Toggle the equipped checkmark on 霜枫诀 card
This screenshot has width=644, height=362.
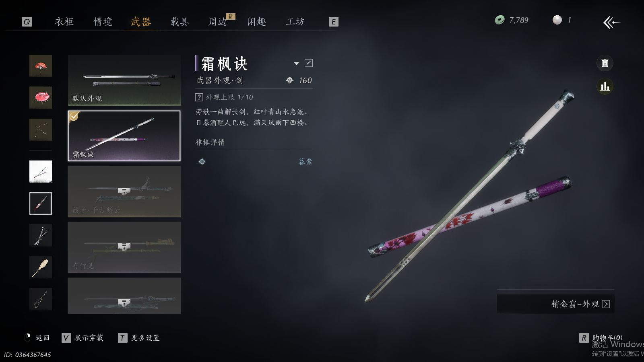[74, 116]
